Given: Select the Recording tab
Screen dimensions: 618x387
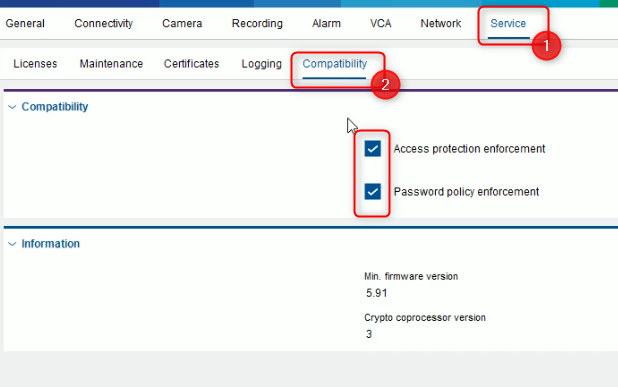Looking at the screenshot, I should pyautogui.click(x=257, y=24).
